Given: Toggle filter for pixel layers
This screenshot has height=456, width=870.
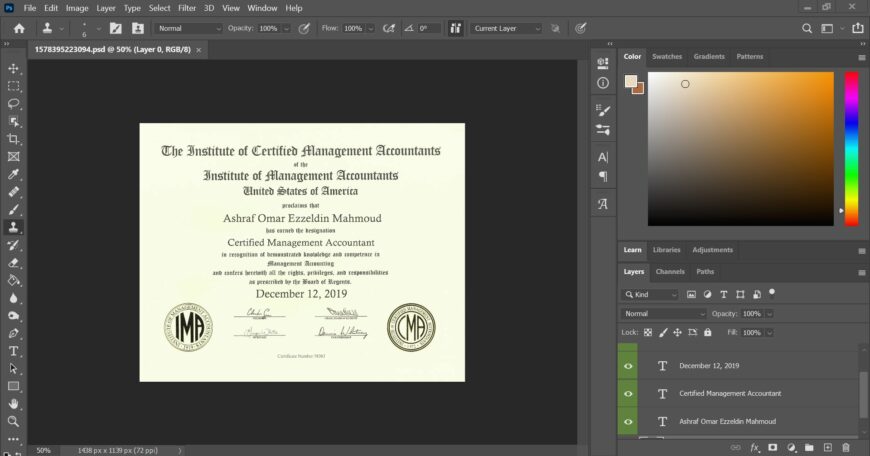Looking at the screenshot, I should [691, 295].
